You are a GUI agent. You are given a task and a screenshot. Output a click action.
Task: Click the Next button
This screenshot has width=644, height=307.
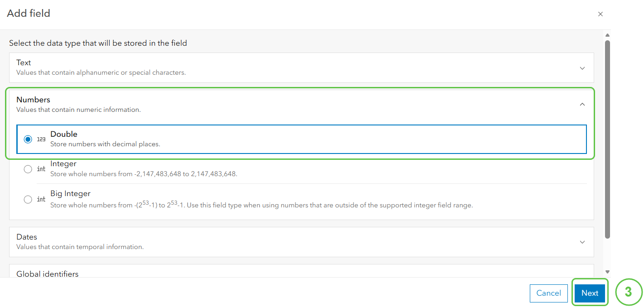[x=590, y=293]
